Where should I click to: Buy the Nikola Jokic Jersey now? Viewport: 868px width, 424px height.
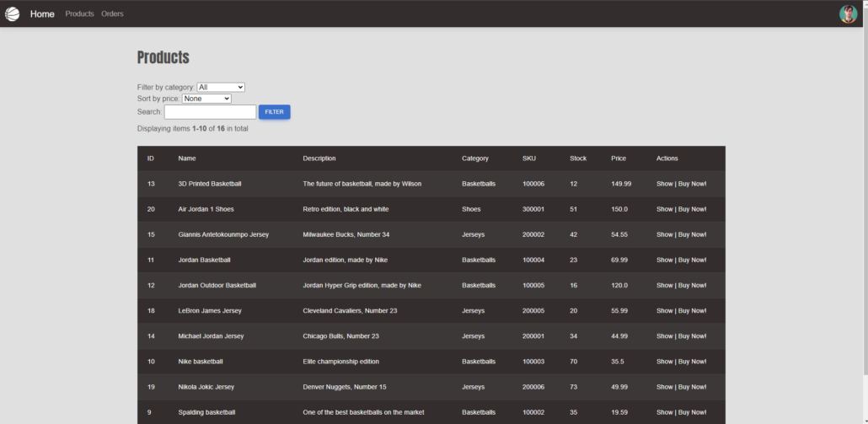coord(692,388)
